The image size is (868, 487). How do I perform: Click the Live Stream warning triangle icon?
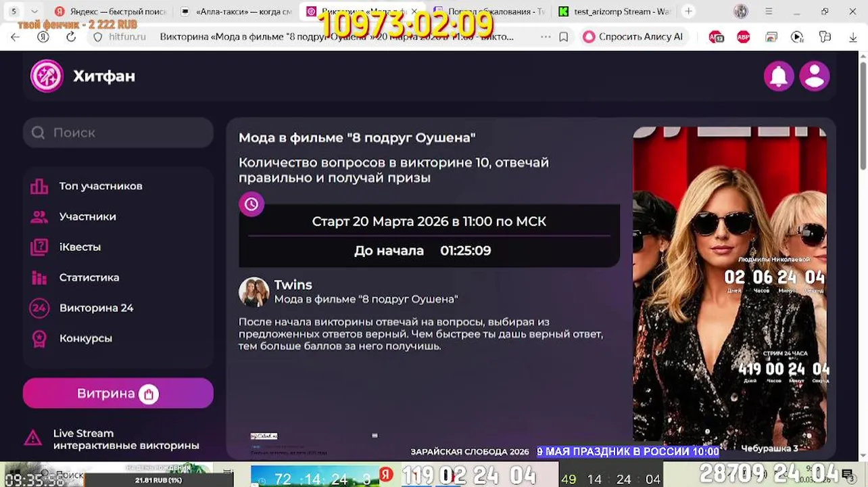(x=33, y=438)
